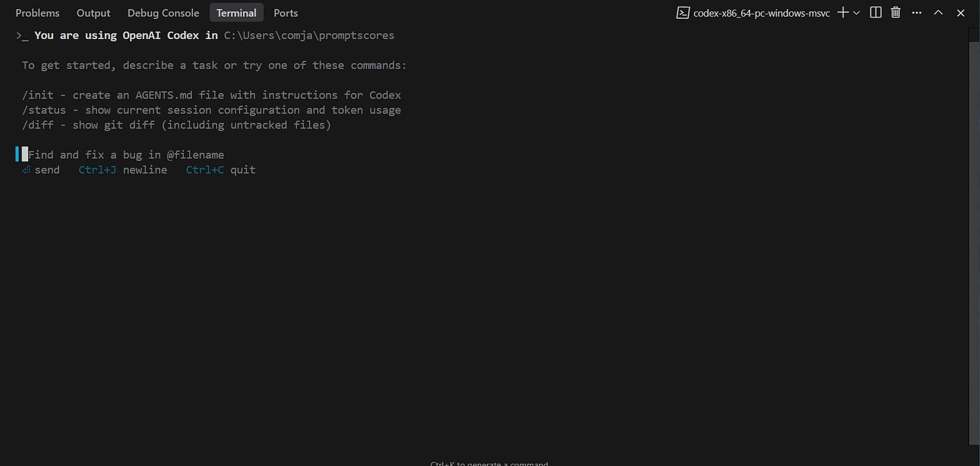This screenshot has width=980, height=466.
Task: Switch to the Output tab
Action: coord(94,13)
